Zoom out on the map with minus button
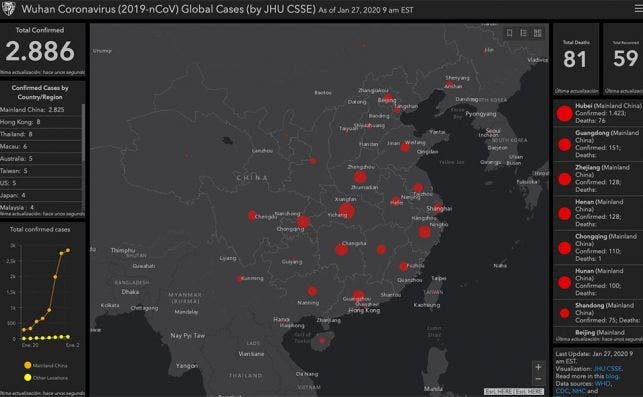This screenshot has width=643, height=397. pyautogui.click(x=538, y=379)
